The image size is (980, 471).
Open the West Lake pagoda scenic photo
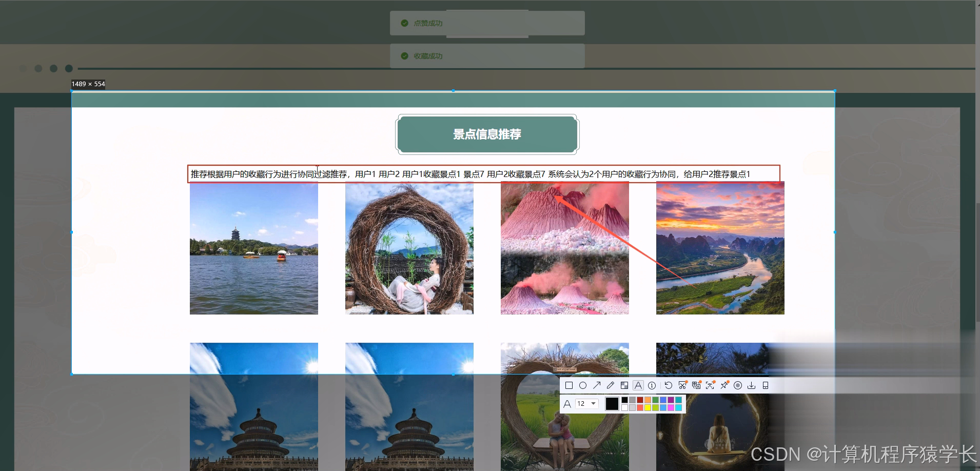click(x=254, y=248)
